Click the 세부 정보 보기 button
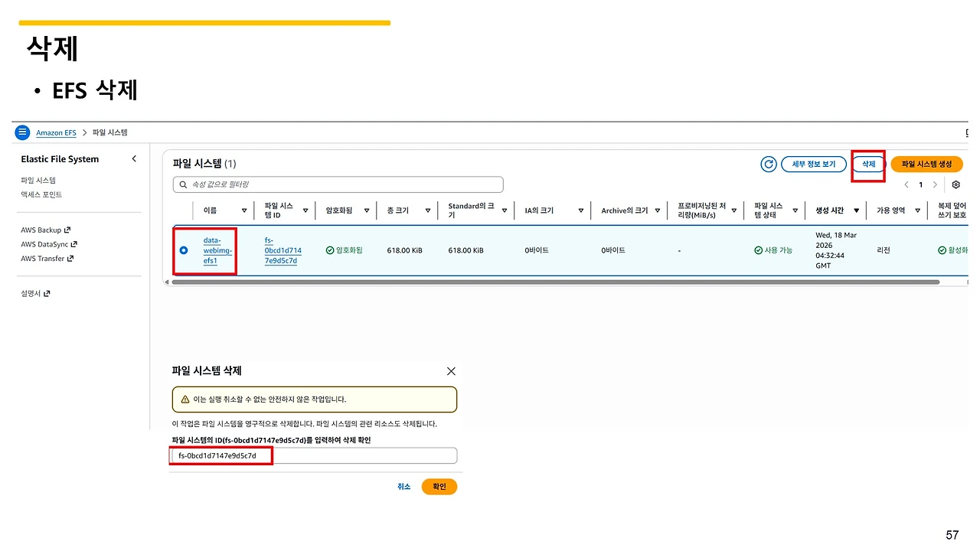The image size is (980, 551). tap(814, 164)
